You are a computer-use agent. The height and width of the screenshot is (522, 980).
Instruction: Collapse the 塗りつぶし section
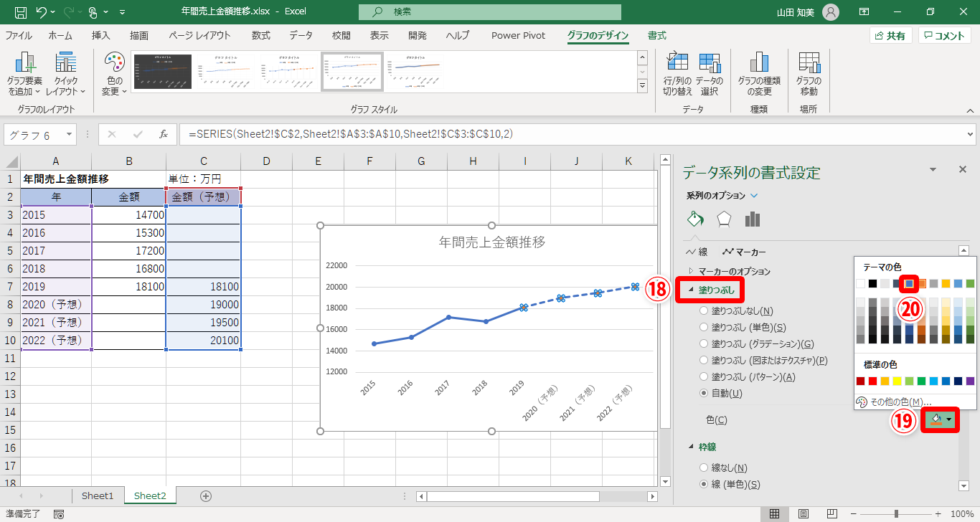692,290
